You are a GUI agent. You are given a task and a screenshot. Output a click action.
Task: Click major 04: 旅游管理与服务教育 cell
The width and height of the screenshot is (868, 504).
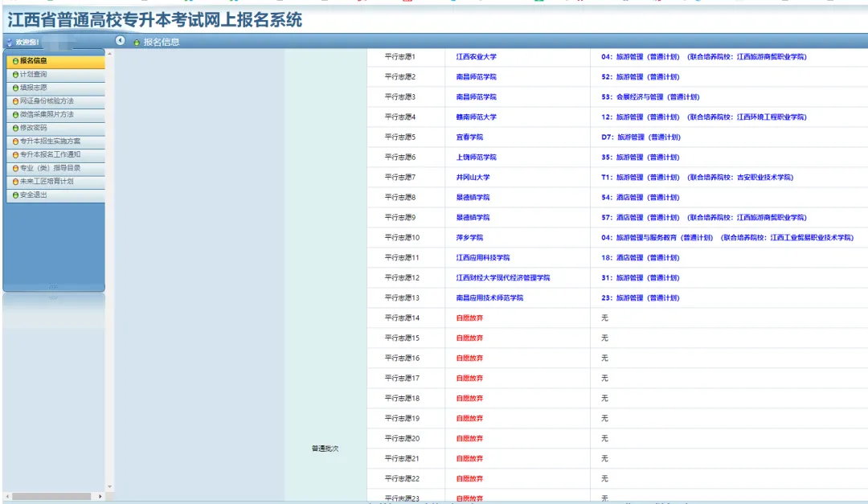click(727, 238)
